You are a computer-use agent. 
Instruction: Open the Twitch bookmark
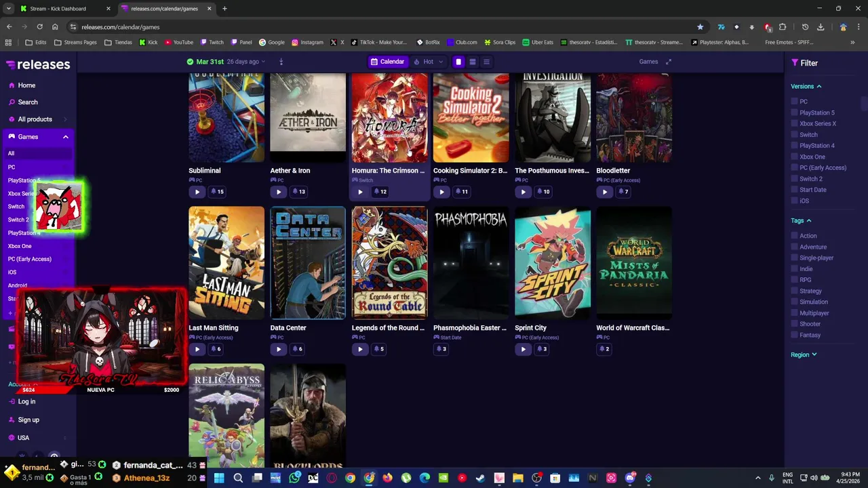click(x=212, y=42)
